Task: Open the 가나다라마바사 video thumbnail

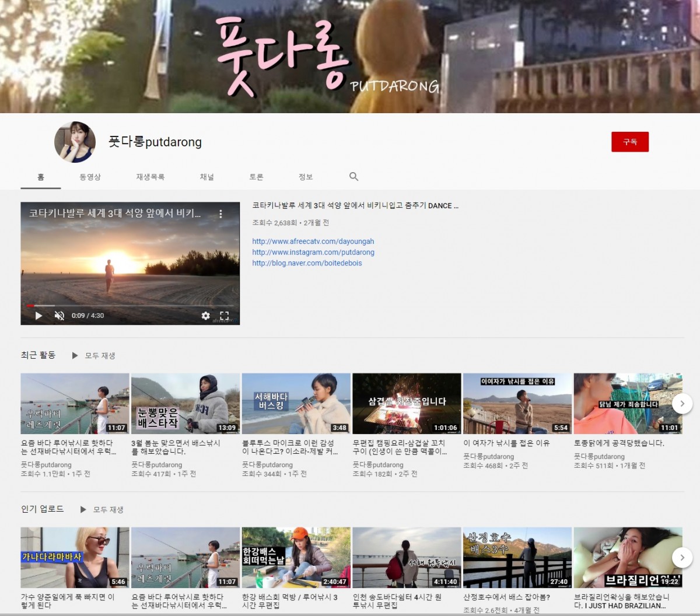Action: 75,558
